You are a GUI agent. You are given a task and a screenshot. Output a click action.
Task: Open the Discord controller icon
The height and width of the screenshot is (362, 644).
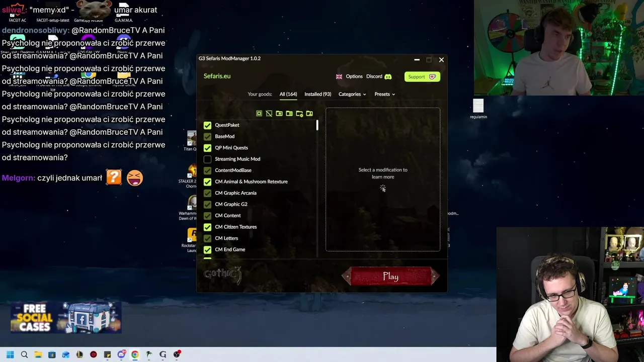388,76
